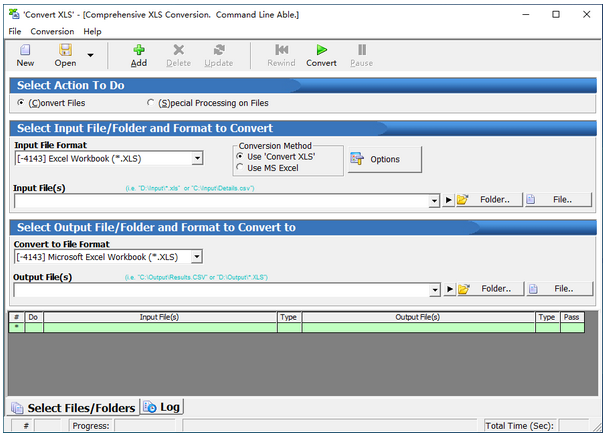Click the Input File(s) column header
This screenshot has height=437, width=609.
160,317
